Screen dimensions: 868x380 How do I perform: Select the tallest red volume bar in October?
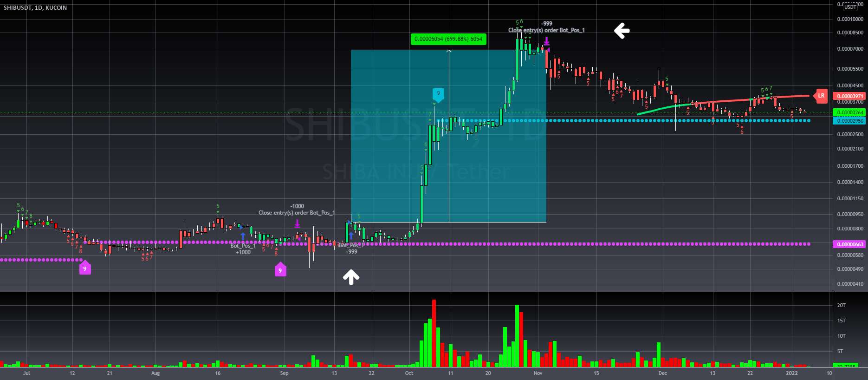(434, 333)
